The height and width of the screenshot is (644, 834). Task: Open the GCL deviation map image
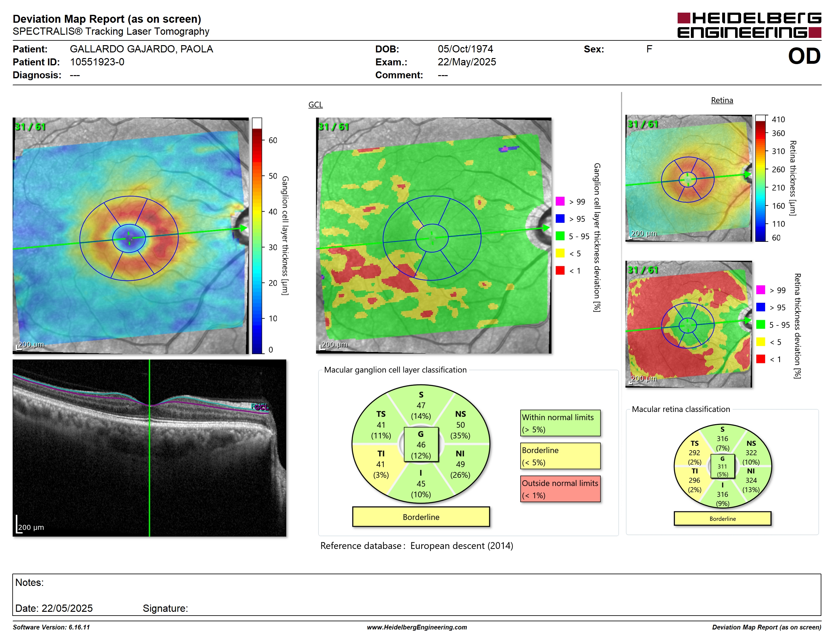click(433, 236)
